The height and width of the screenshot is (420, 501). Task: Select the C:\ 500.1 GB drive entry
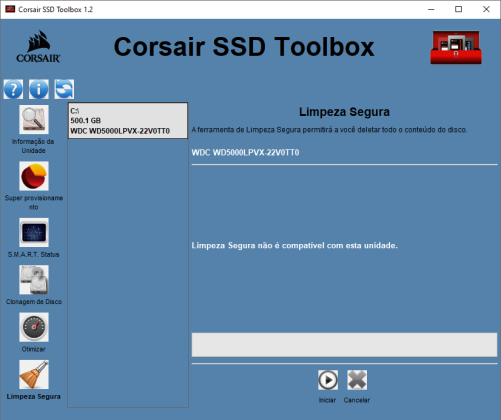coord(128,121)
